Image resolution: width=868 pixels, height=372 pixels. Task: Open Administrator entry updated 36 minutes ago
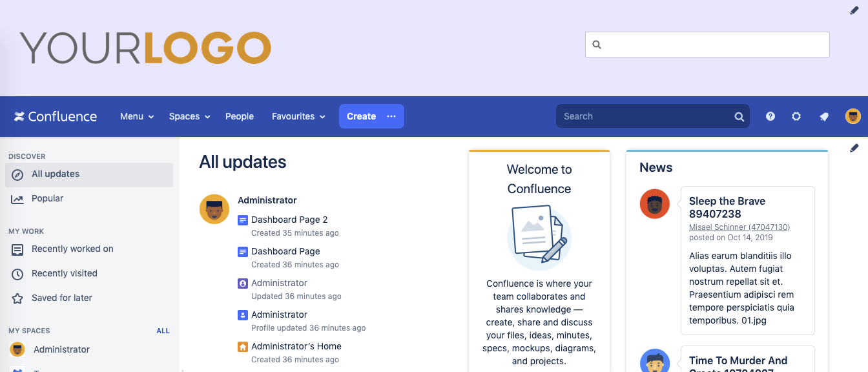[279, 283]
